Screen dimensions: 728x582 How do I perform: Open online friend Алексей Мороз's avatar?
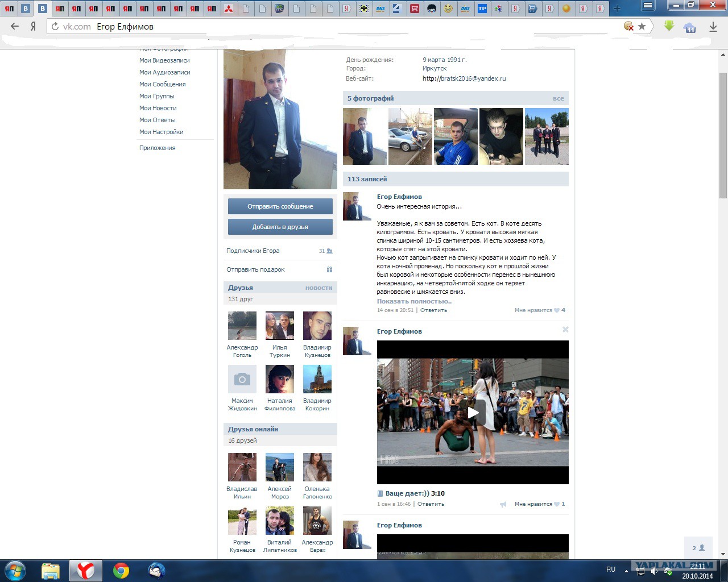point(280,467)
